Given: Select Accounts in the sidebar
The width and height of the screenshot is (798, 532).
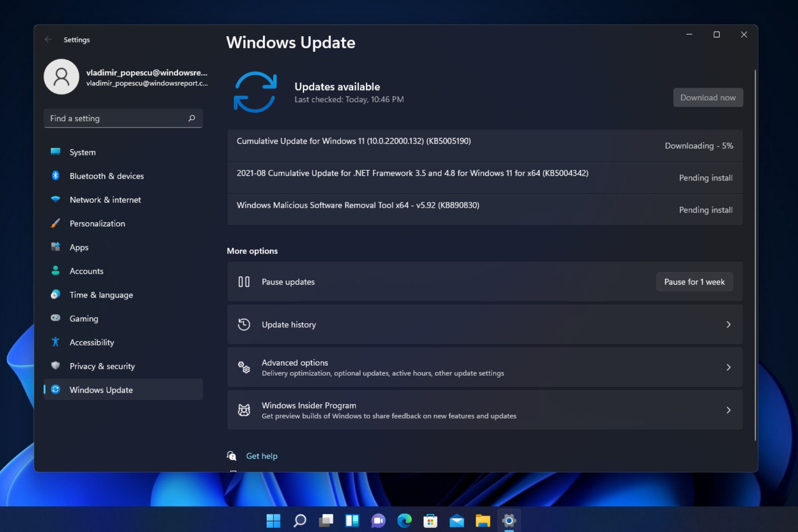Looking at the screenshot, I should click(x=123, y=271).
